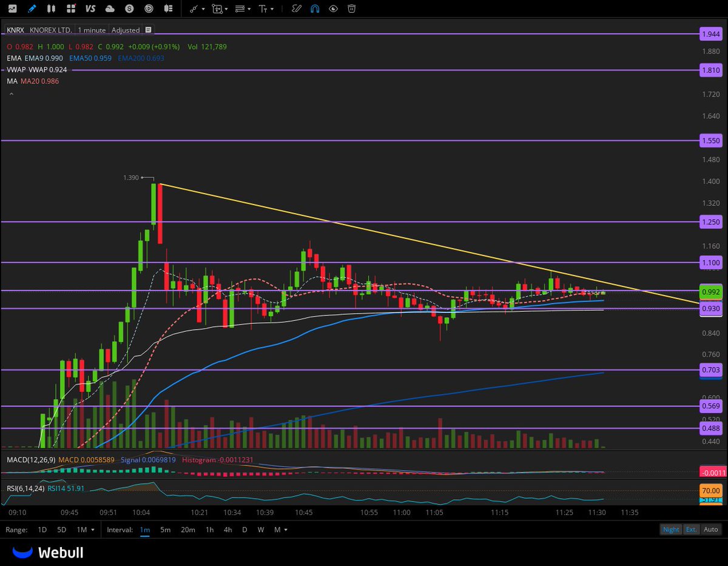Click the KNOREX LTD. company name
The image size is (728, 566).
pyautogui.click(x=50, y=30)
